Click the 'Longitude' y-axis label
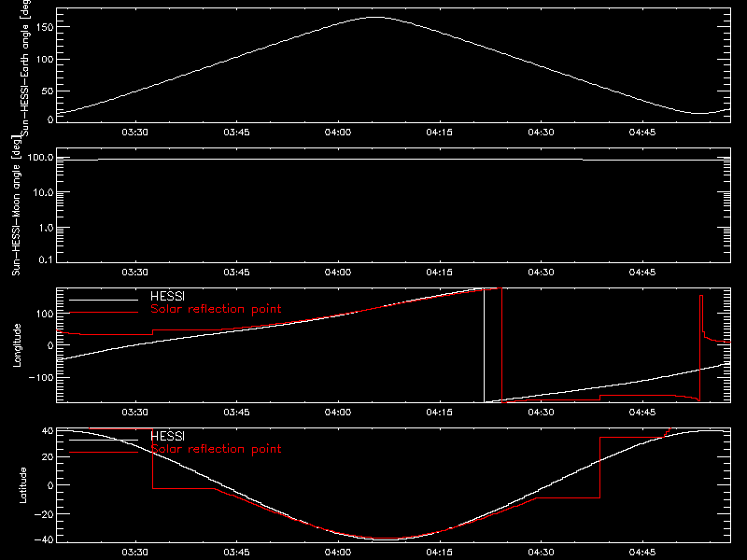This screenshot has height=560, width=747. (17, 345)
